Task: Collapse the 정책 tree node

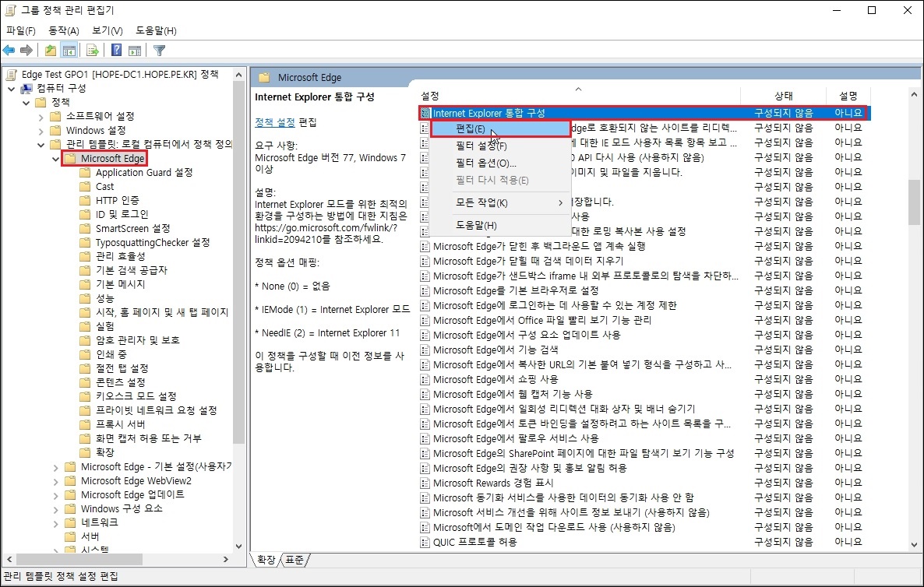Action: pos(26,103)
